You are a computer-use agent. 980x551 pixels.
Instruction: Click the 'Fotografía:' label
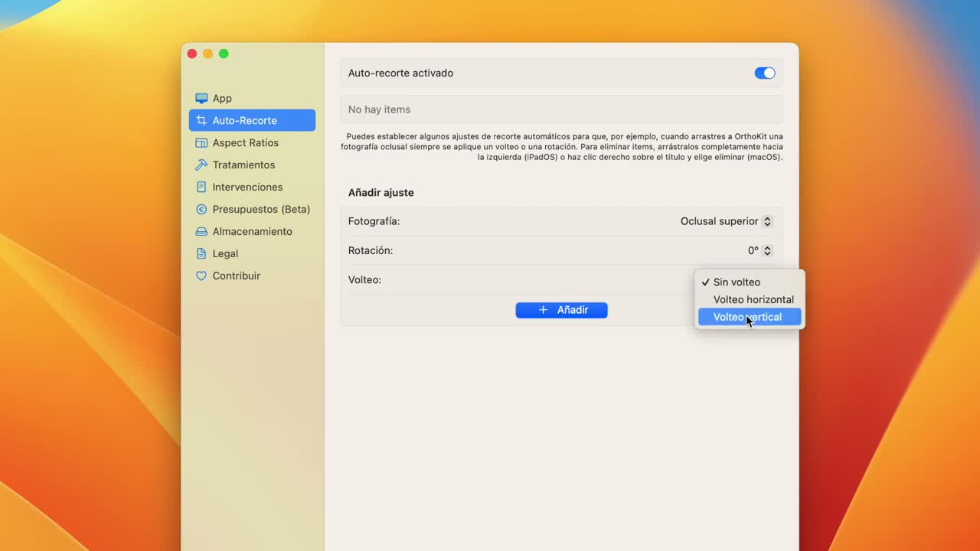(374, 221)
